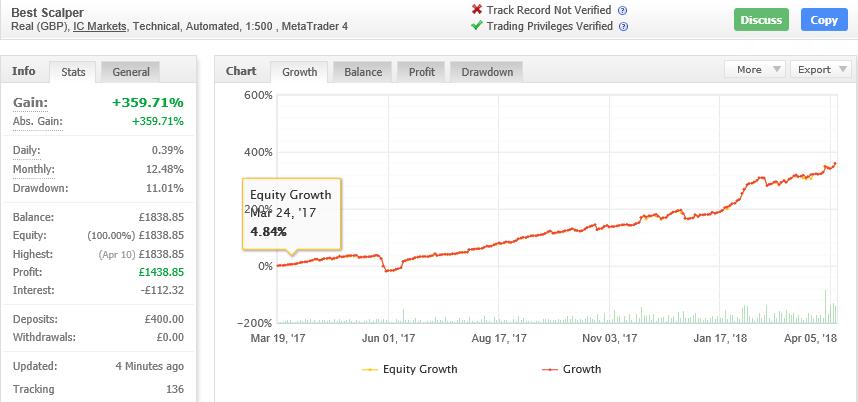
Task: Click the Trading Privileges help question-mark icon
Action: (x=623, y=26)
